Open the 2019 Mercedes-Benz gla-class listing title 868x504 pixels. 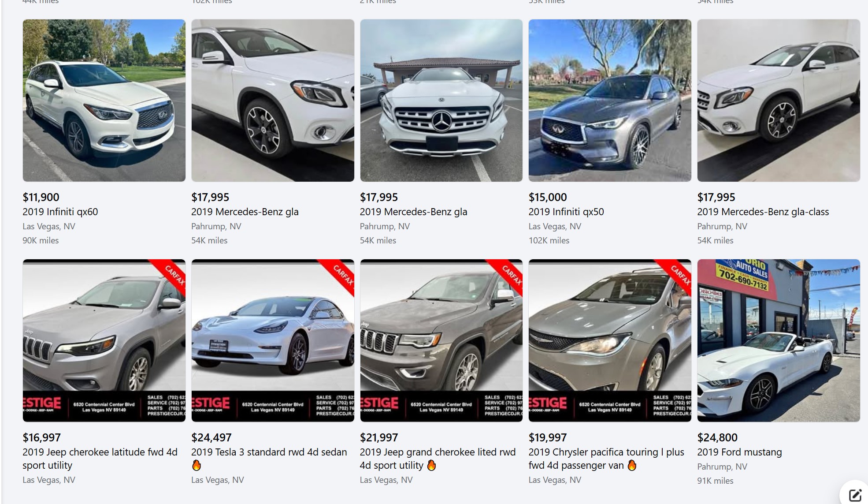[763, 212]
